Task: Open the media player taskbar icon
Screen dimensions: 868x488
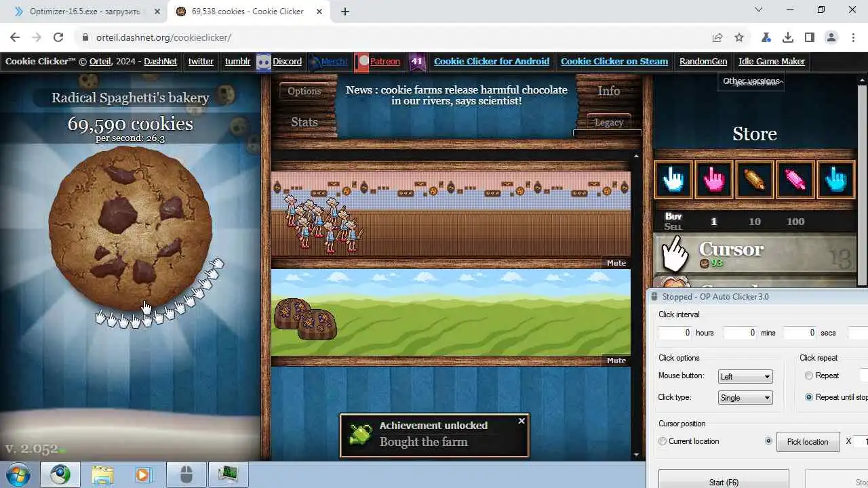Action: coord(143,474)
